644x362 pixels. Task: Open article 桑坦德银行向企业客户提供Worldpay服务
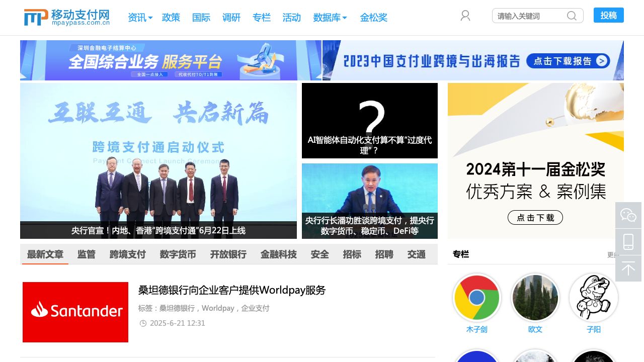[232, 290]
